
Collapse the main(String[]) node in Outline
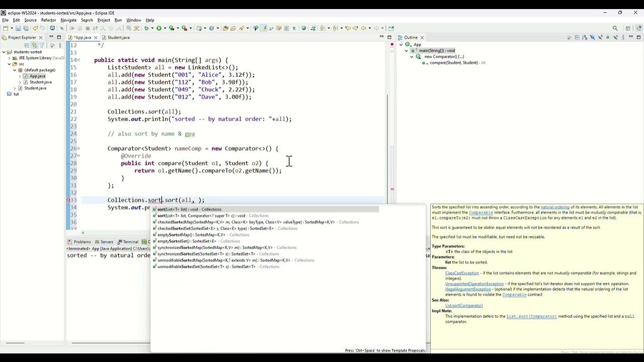[x=406, y=50]
